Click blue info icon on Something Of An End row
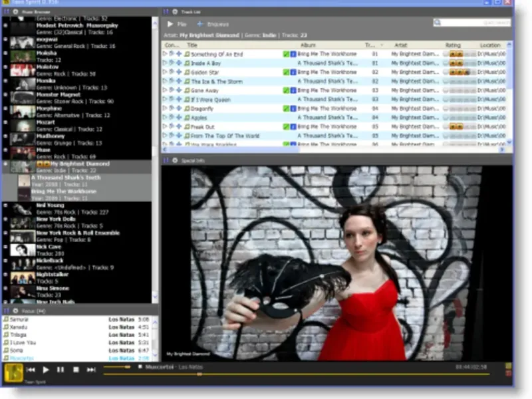Screen dimensions: 532x399 [293, 54]
